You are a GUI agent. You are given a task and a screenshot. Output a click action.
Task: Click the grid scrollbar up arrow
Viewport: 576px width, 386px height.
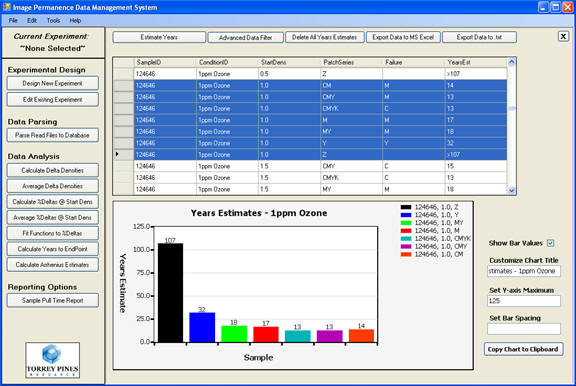coord(511,62)
